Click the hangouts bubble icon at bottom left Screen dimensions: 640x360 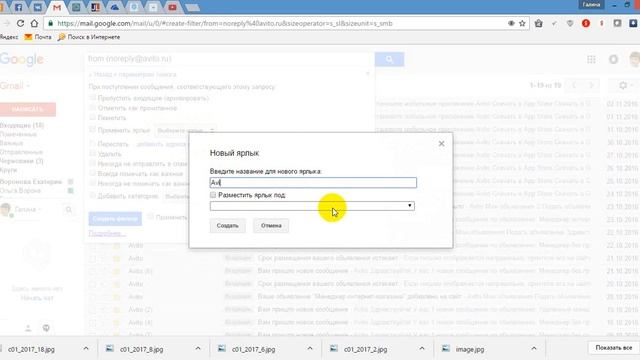point(46,328)
